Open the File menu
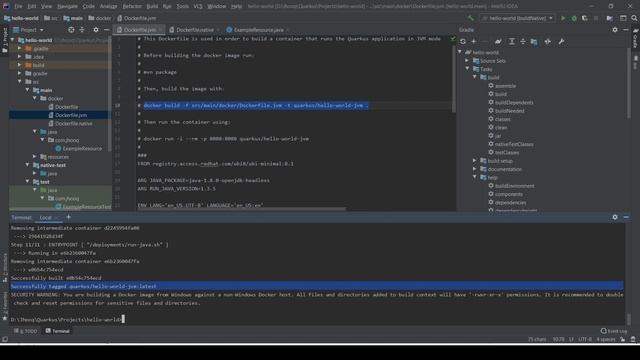The width and height of the screenshot is (640, 360). tap(18, 6)
